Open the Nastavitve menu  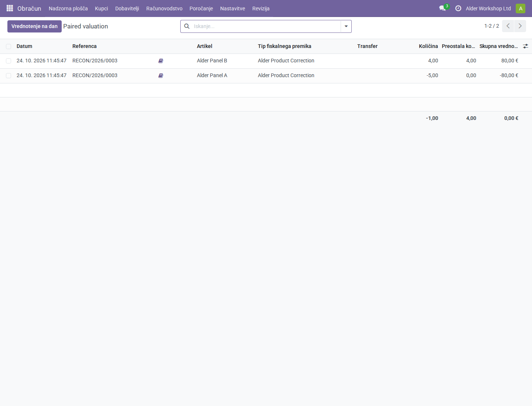pyautogui.click(x=233, y=8)
